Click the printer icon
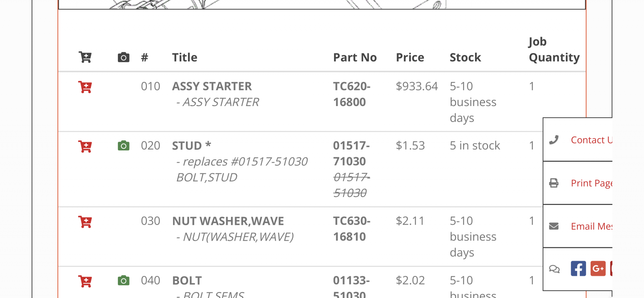Screen dimensions: 644x298 coord(554,183)
